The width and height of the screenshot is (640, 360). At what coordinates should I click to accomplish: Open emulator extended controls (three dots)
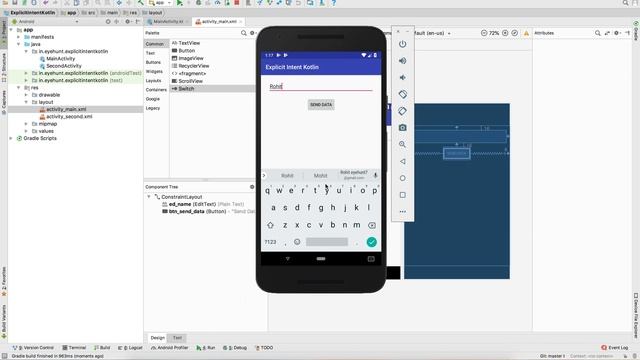402,211
